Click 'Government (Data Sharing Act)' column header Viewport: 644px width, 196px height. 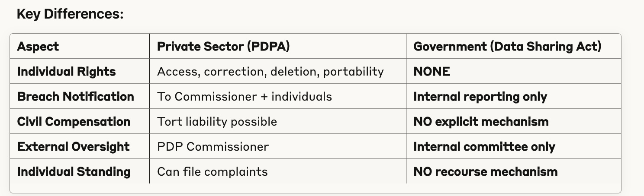pos(507,47)
